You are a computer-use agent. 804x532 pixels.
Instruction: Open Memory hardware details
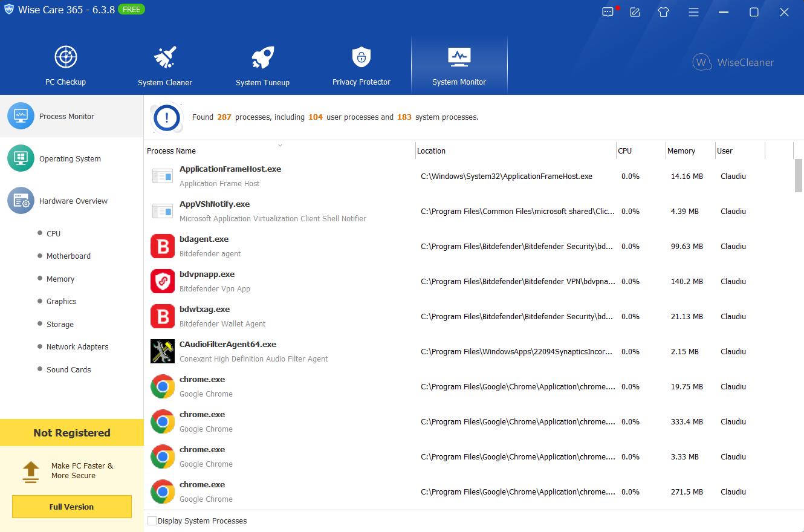(x=60, y=279)
